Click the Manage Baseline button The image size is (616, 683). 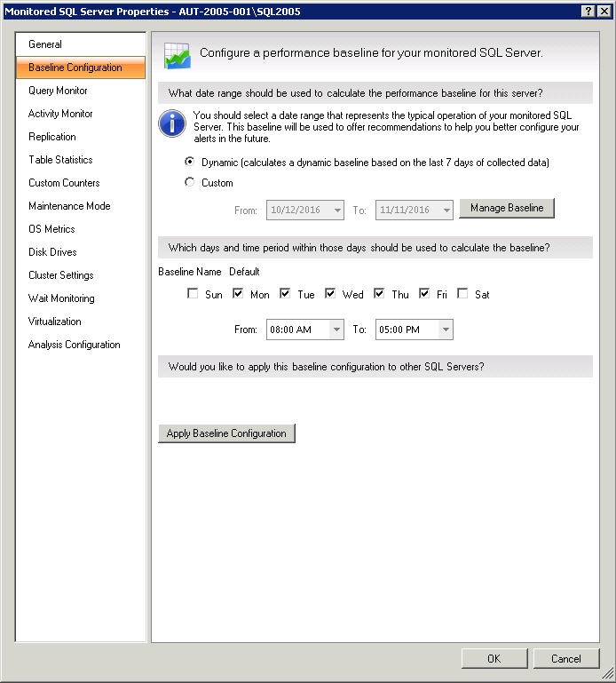pos(507,208)
